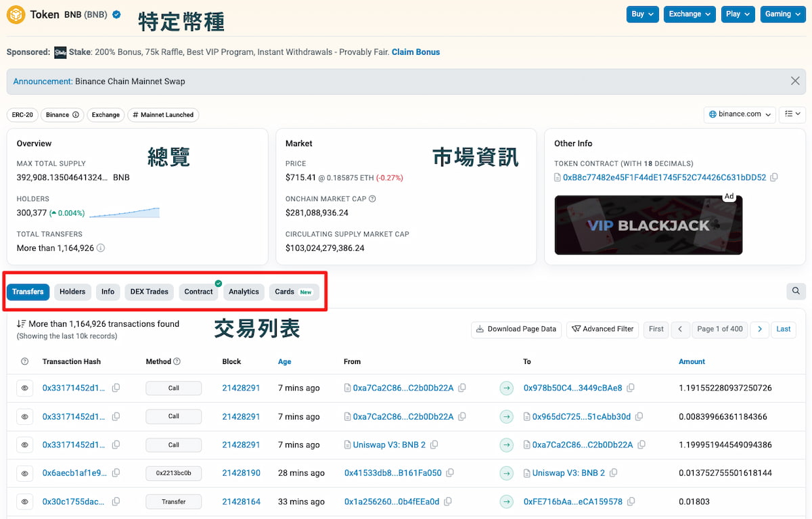This screenshot has height=519, width=812.
Task: Copy the token contract address
Action: tap(774, 177)
